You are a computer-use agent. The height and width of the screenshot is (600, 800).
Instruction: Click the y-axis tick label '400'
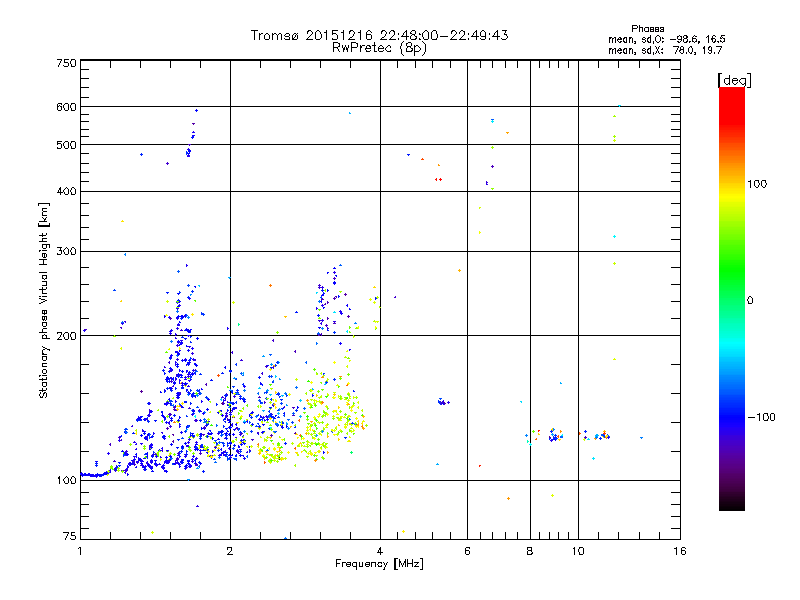66,192
